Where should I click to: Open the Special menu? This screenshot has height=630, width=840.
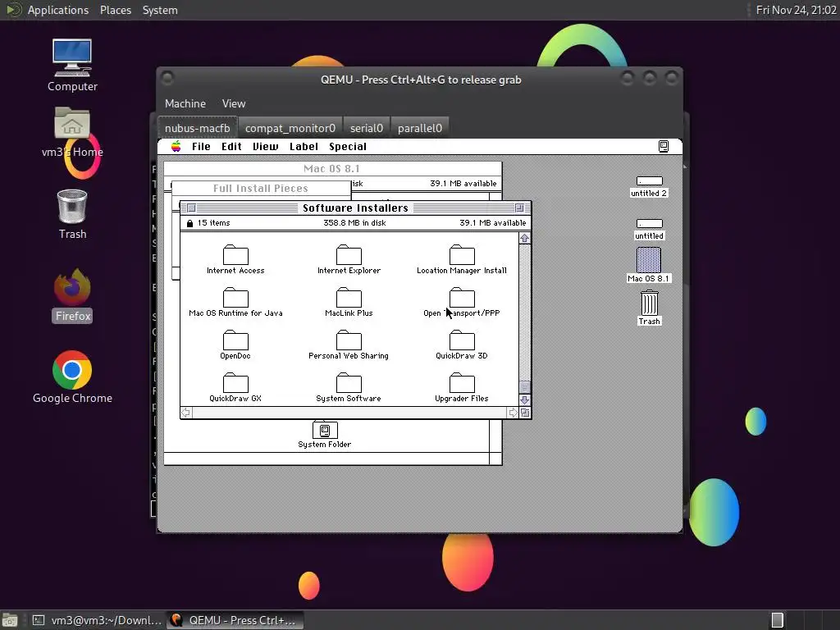tap(348, 146)
